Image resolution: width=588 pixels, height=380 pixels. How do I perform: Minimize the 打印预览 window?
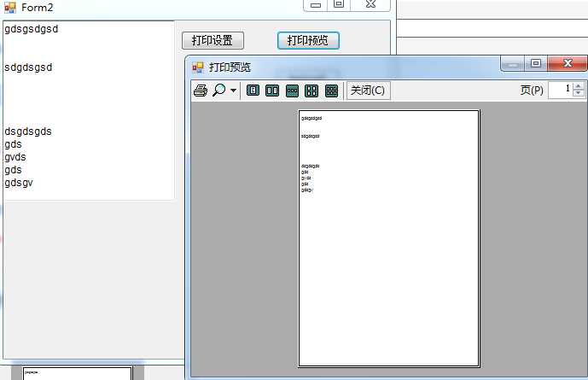pyautogui.click(x=513, y=64)
